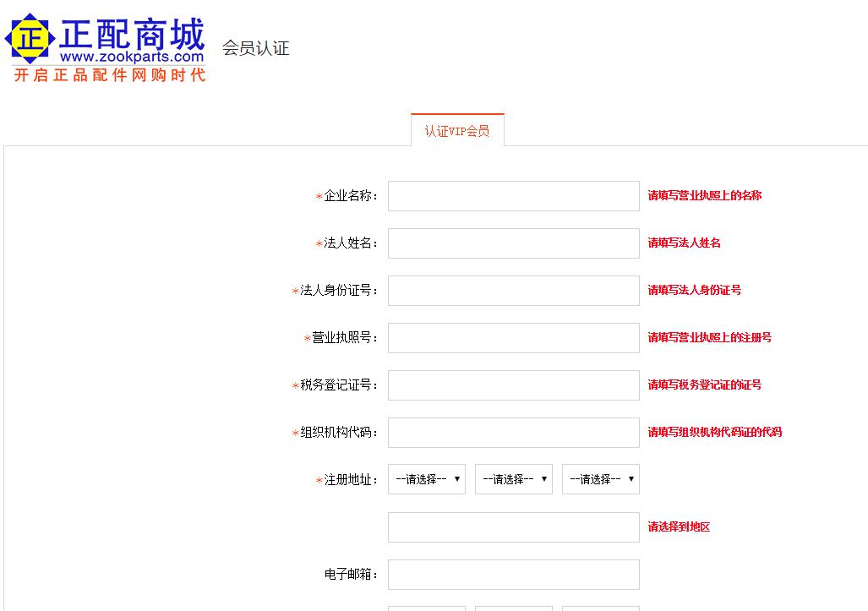
Task: Click hint 请填写法人身份证号
Action: [x=694, y=290]
